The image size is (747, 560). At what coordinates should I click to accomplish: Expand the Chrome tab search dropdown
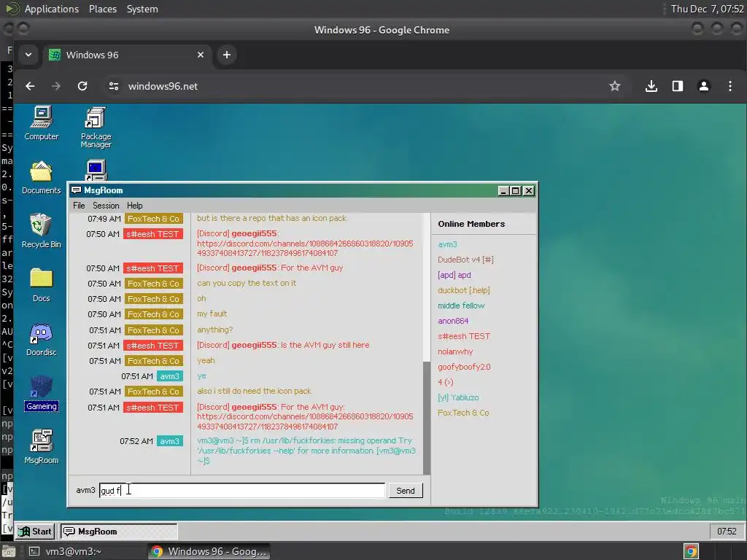click(x=28, y=55)
